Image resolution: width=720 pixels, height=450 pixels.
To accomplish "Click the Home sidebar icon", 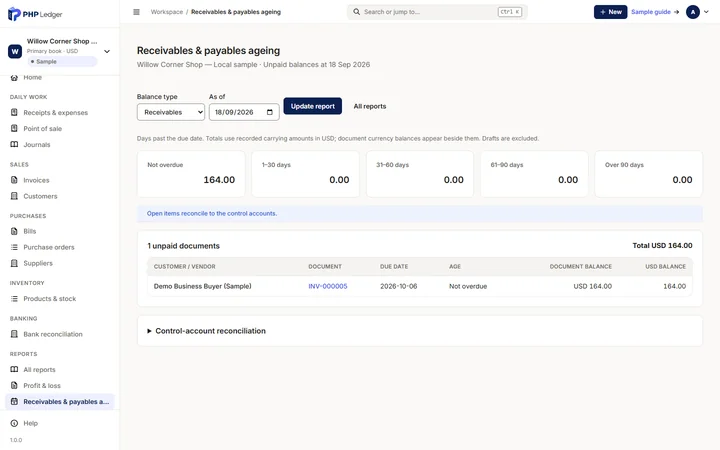I will [x=14, y=77].
